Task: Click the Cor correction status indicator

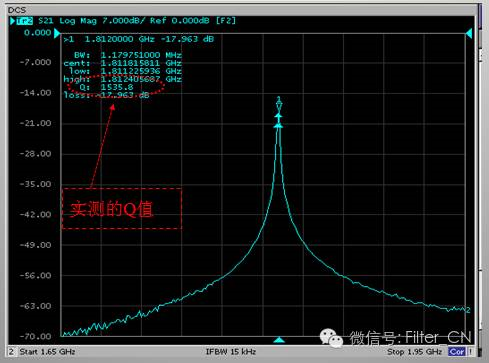Action: pyautogui.click(x=456, y=352)
